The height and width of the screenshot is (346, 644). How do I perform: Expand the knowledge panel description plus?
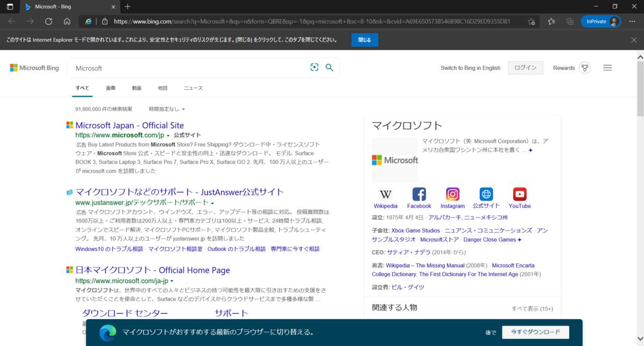coord(530,150)
